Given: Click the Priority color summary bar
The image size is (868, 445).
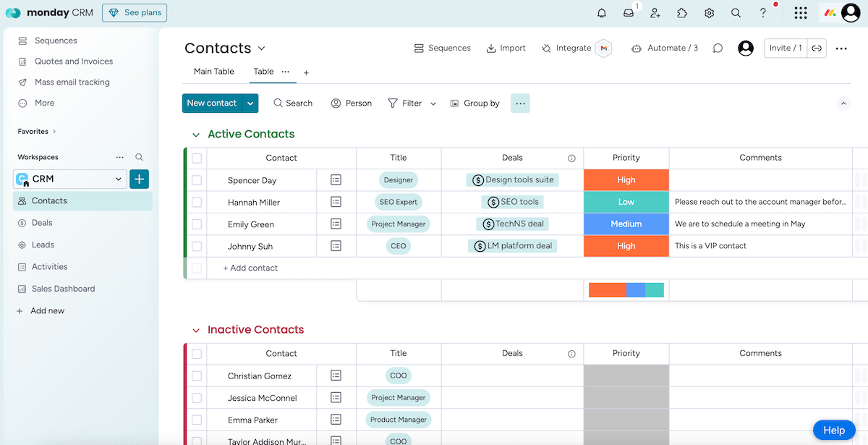Looking at the screenshot, I should click(626, 289).
